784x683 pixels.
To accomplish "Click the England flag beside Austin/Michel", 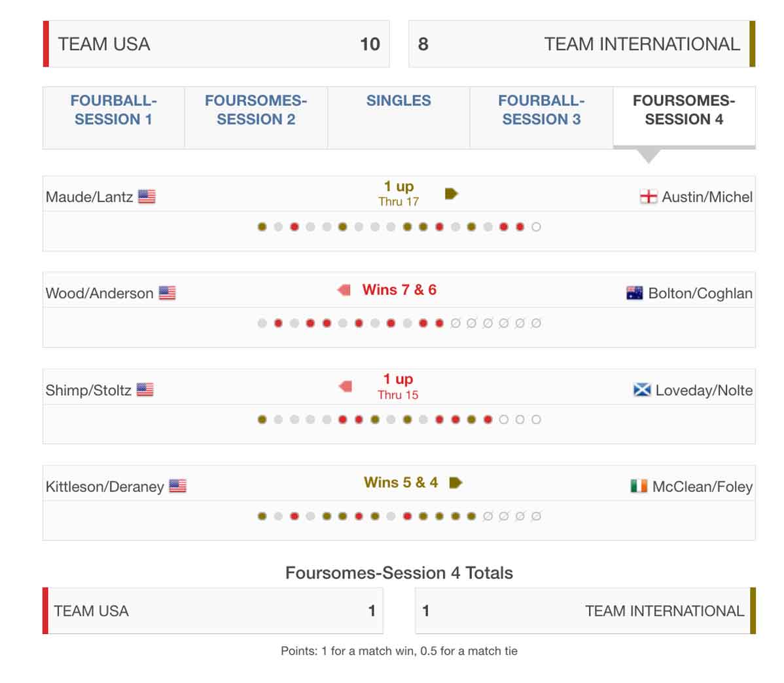I will [x=648, y=196].
